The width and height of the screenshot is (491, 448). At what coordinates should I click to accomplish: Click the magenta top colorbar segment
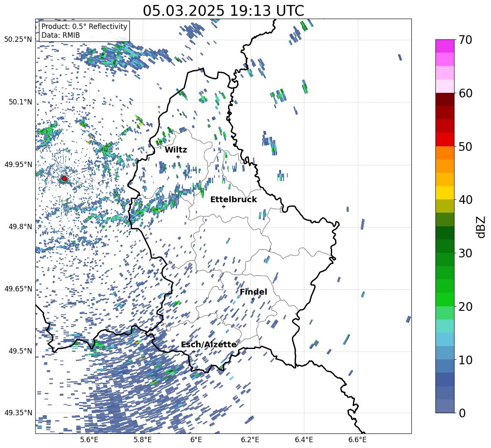[x=445, y=46]
